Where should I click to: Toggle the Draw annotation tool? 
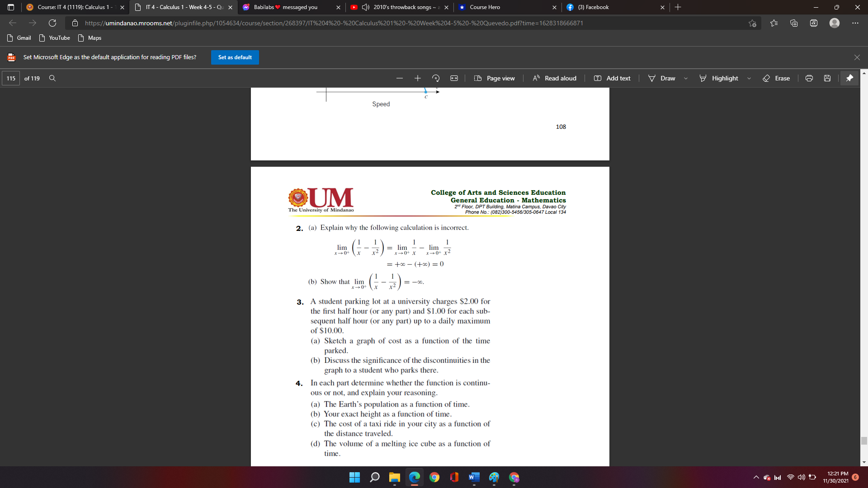click(x=662, y=78)
